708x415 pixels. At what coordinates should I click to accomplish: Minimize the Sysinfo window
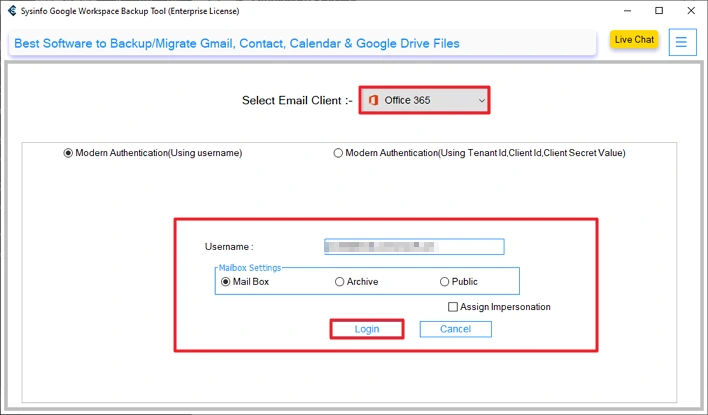tap(627, 10)
